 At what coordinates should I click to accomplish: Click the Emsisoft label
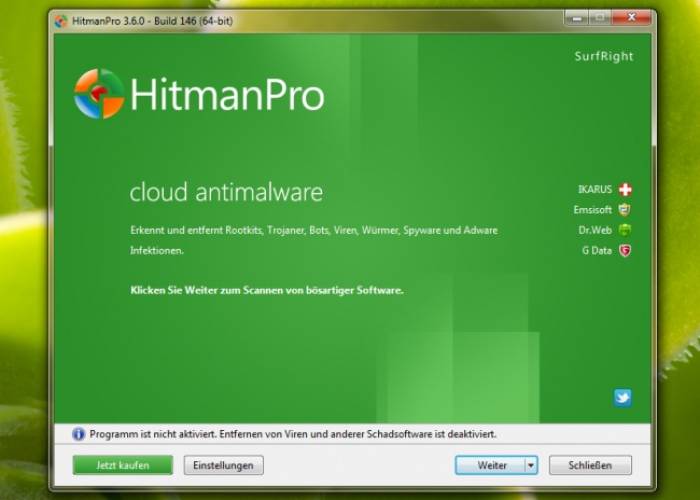pos(592,209)
